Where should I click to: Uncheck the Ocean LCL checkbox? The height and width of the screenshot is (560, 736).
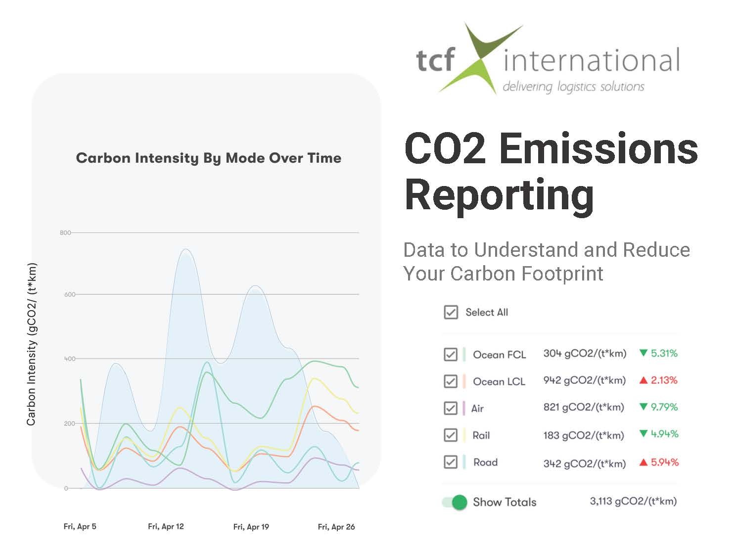click(451, 381)
